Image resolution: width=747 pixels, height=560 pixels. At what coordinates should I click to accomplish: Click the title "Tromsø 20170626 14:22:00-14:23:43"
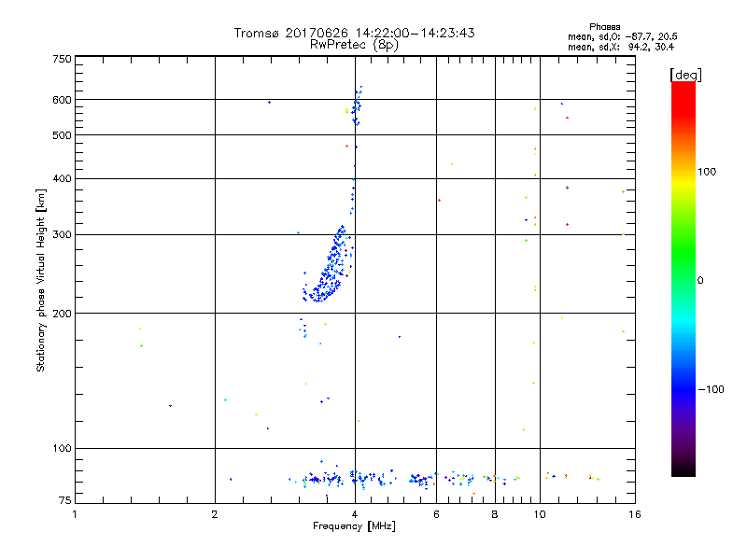(x=354, y=33)
